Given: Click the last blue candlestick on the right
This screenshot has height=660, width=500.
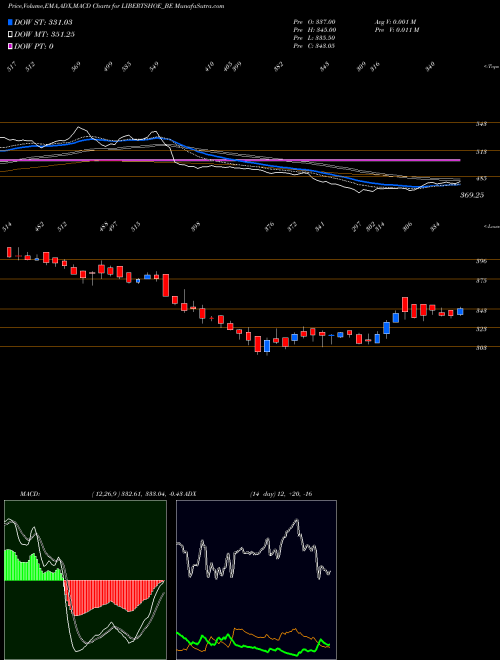Looking at the screenshot, I should click(460, 311).
